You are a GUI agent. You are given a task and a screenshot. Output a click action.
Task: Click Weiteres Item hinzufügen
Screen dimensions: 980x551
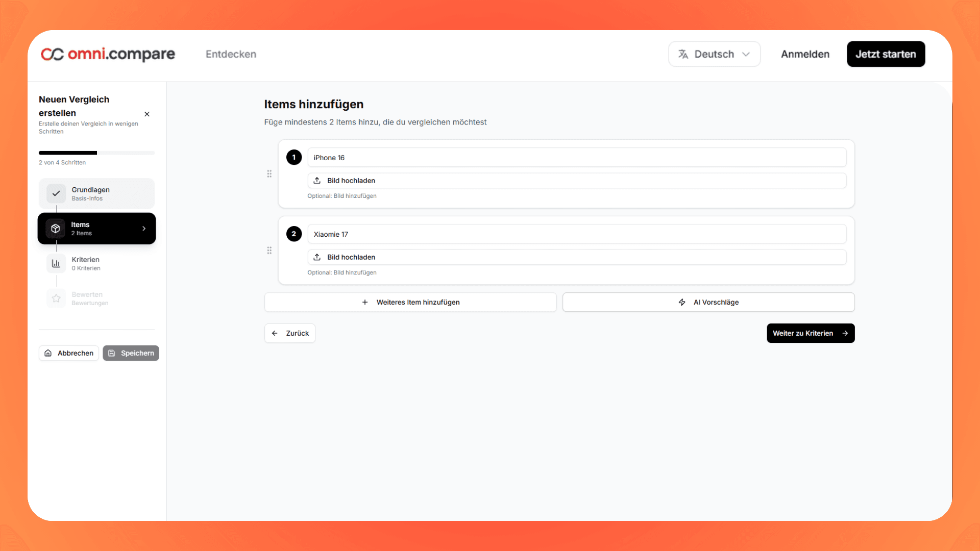pyautogui.click(x=410, y=302)
